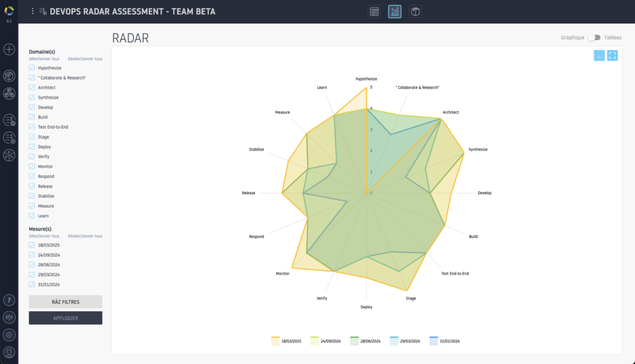Click the 28/06/2024 legend color swatch
This screenshot has height=364, width=635.
tap(355, 341)
